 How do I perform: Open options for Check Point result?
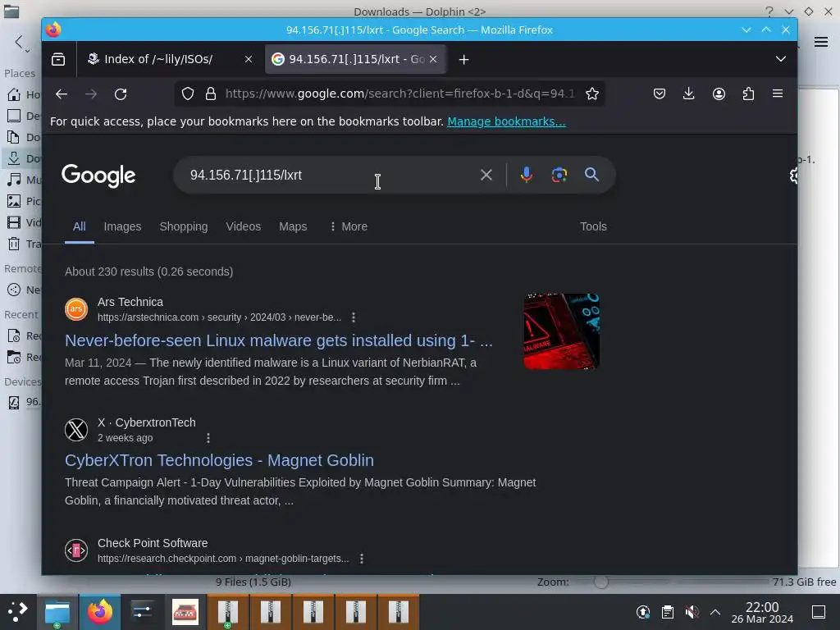click(x=362, y=558)
